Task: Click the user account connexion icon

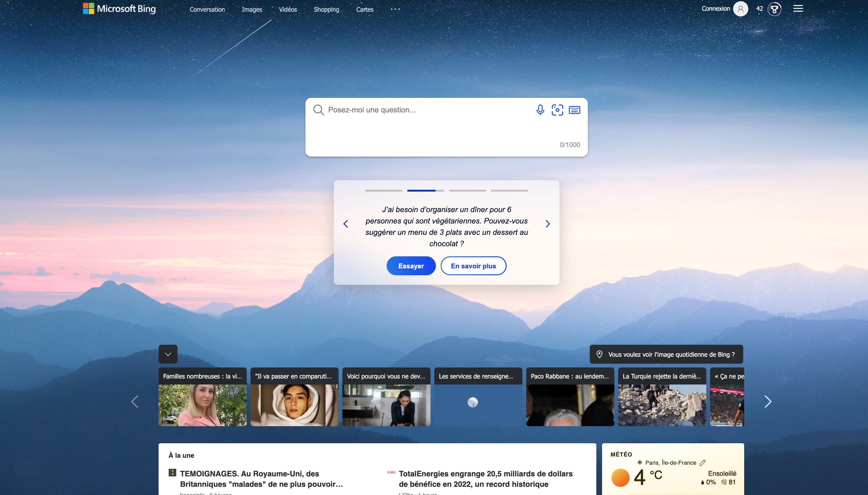Action: 740,8
